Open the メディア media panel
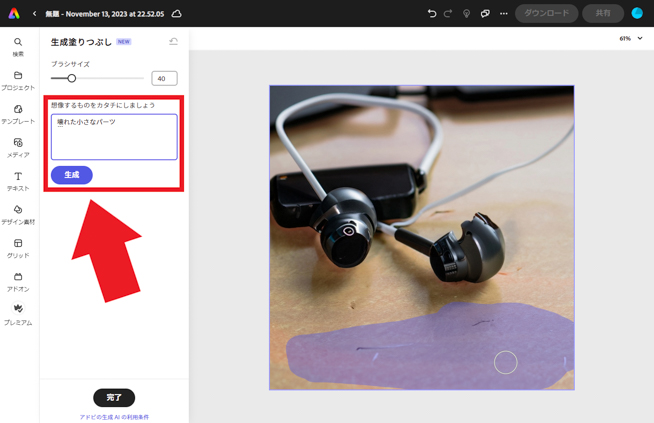Screen dimensions: 654x423 [18, 147]
